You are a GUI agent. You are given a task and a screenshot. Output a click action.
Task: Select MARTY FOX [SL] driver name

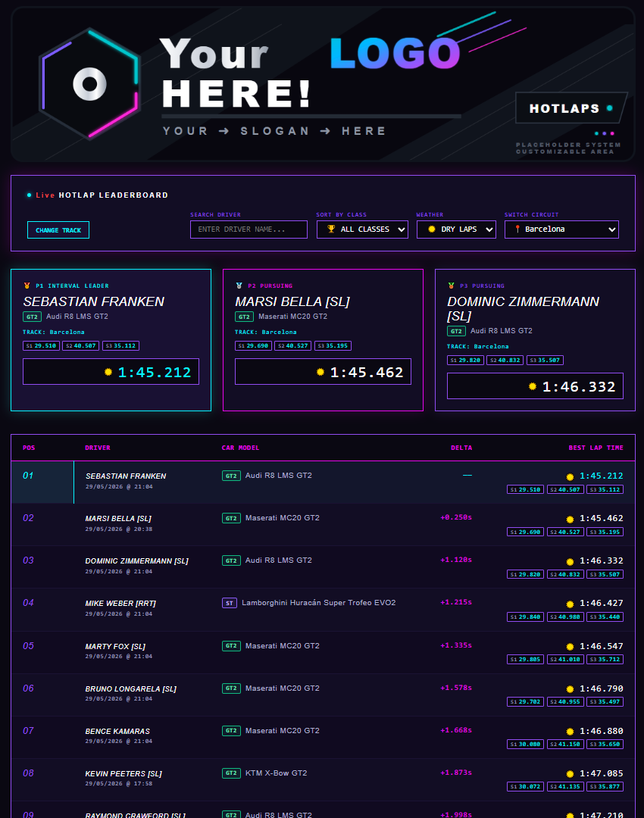click(x=115, y=646)
